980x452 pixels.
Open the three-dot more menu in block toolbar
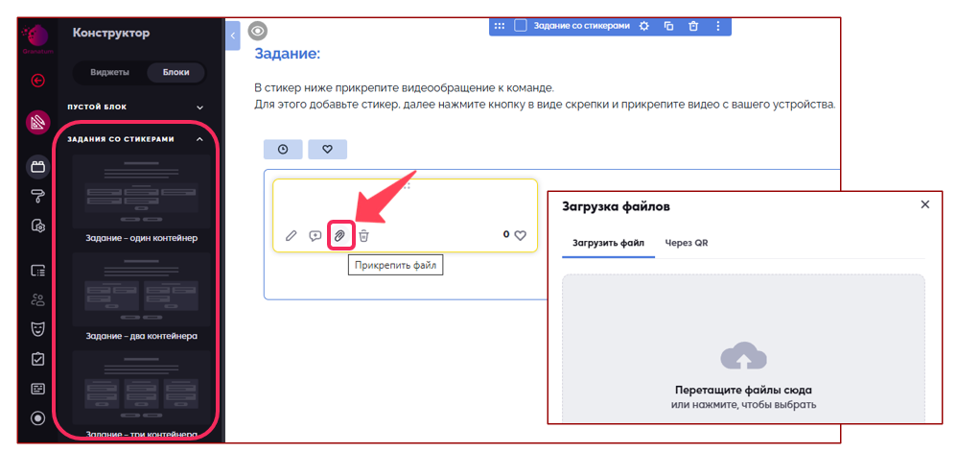tap(718, 26)
